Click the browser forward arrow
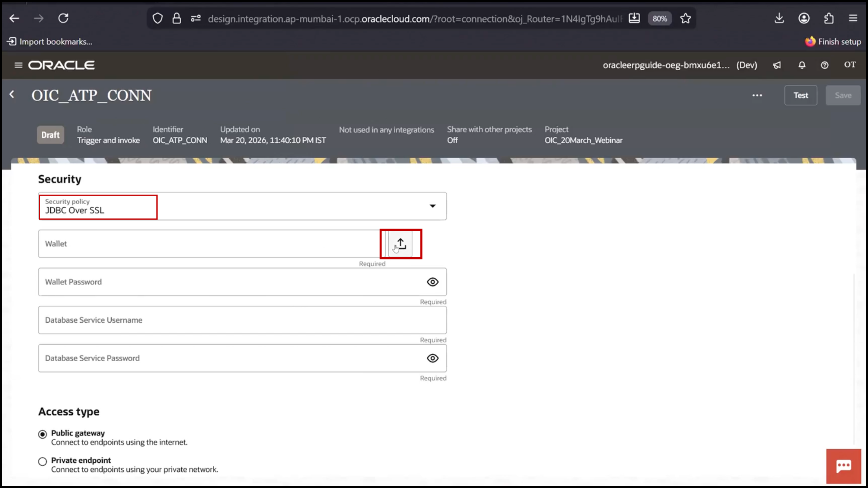The image size is (868, 488). [39, 19]
